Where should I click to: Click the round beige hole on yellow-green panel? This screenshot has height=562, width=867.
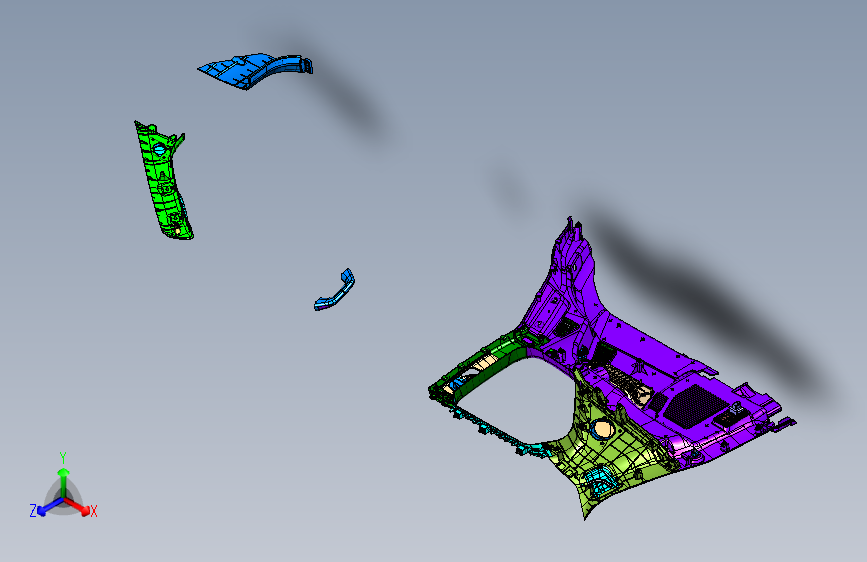coord(602,428)
